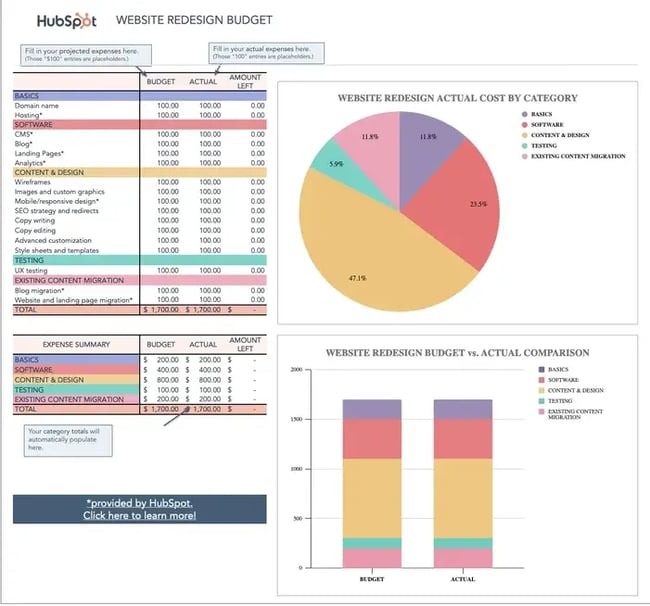This screenshot has width=650, height=606.
Task: Click the TESTING legend swatch in pie chart
Action: coord(523,146)
